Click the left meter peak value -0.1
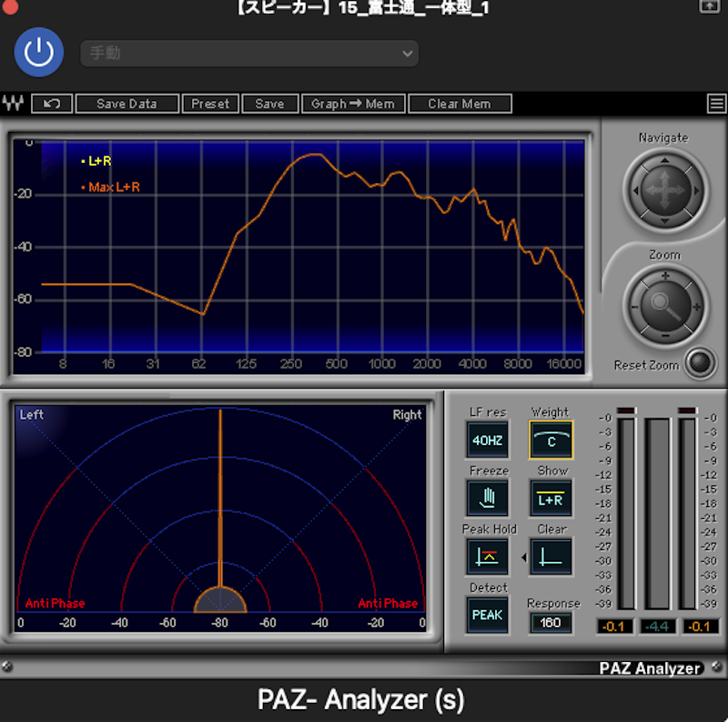Screen dimensions: 728x722 tap(613, 626)
